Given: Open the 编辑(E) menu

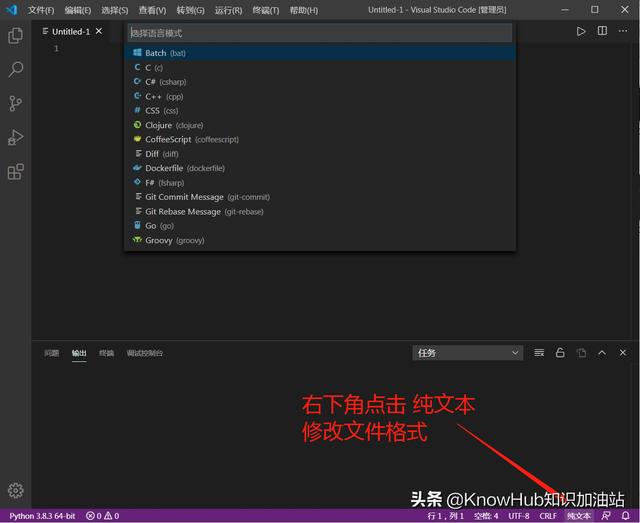Looking at the screenshot, I should coord(78,10).
